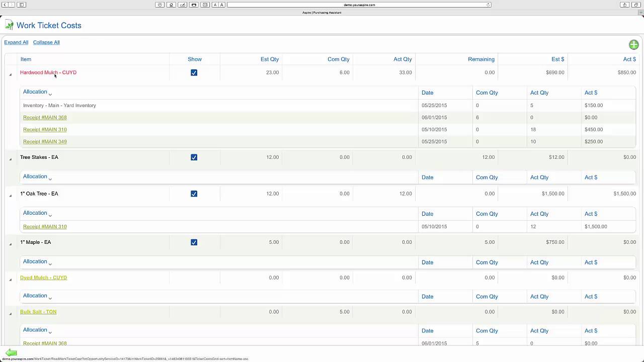Image resolution: width=644 pixels, height=362 pixels.
Task: Sort by Com Qty main column header
Action: pyautogui.click(x=338, y=59)
